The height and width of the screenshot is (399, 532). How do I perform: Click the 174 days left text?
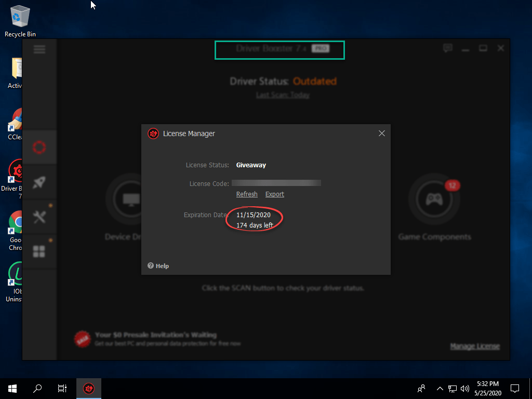pyautogui.click(x=255, y=225)
